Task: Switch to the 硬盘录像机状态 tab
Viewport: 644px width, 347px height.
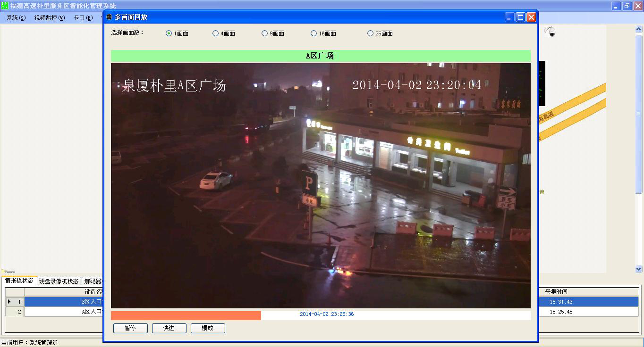Action: click(59, 281)
